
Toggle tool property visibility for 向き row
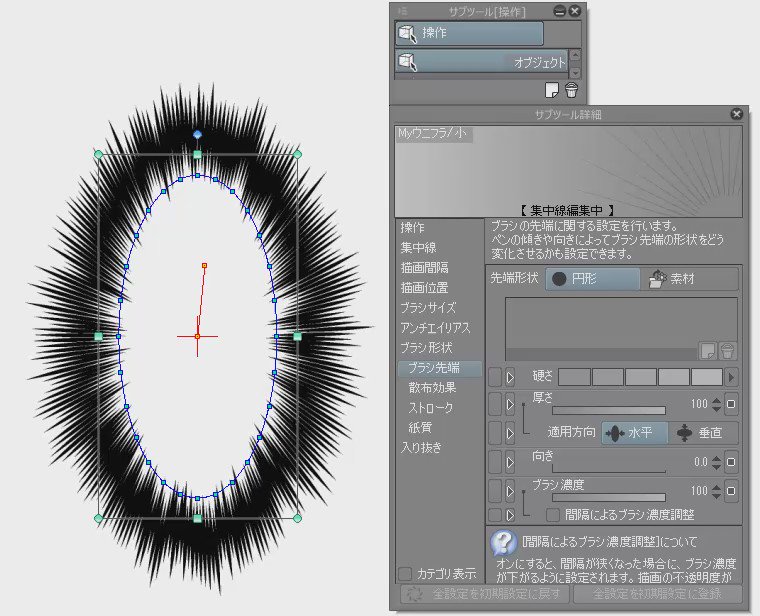495,462
